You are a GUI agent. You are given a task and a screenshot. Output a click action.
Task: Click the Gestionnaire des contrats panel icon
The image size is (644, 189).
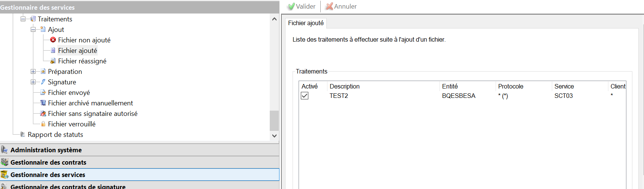(4, 162)
